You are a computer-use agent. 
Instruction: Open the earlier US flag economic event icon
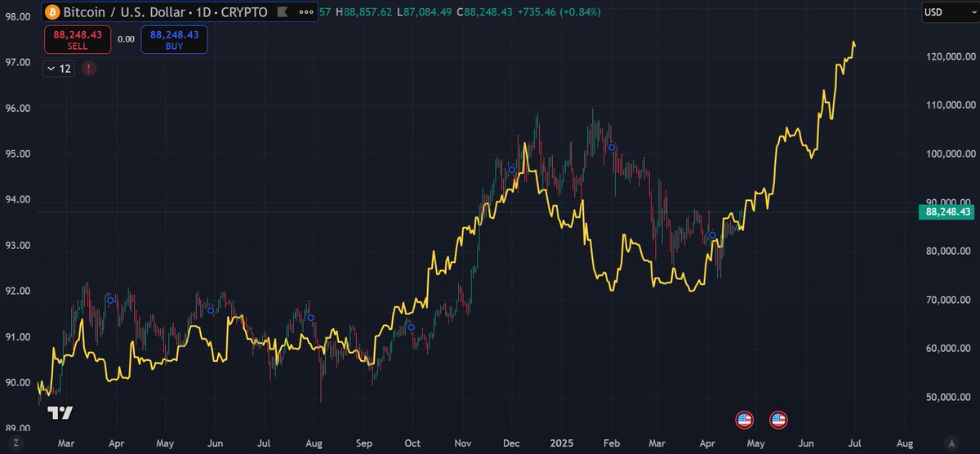pyautogui.click(x=744, y=420)
